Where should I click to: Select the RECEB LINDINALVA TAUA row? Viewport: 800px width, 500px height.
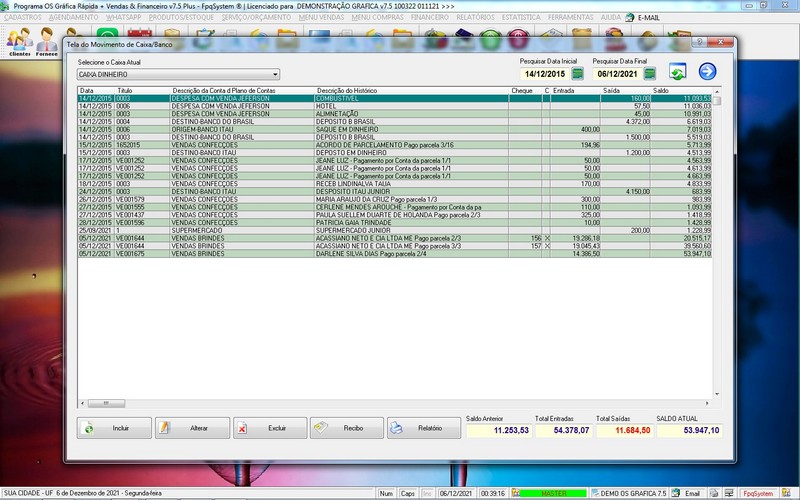(395, 184)
